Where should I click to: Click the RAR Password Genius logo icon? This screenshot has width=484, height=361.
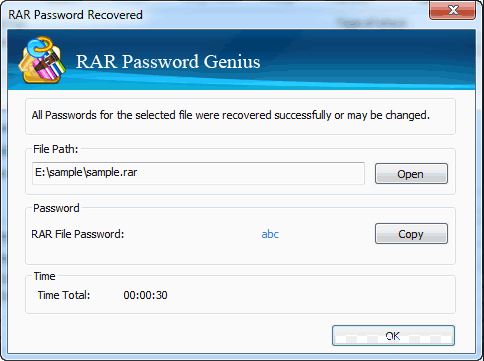coord(42,60)
